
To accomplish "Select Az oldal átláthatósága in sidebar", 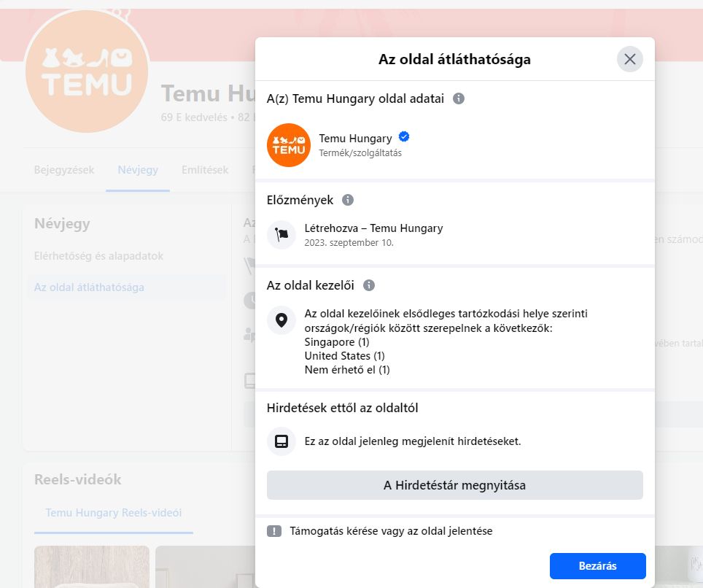I will tap(89, 287).
